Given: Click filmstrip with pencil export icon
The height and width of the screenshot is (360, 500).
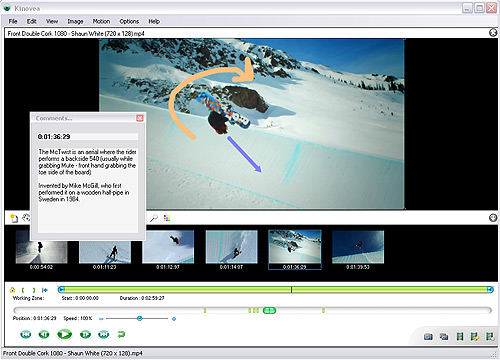Looking at the screenshot, I should pos(475,337).
